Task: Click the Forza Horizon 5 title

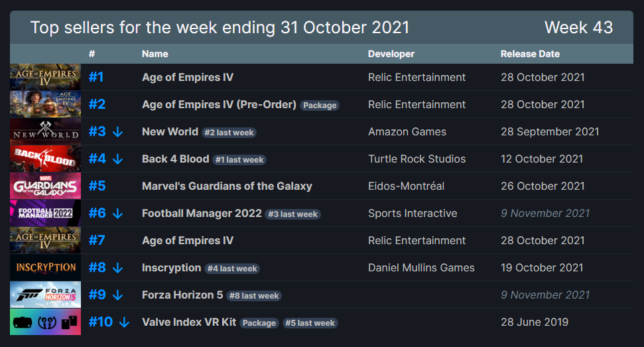Action: 182,295
